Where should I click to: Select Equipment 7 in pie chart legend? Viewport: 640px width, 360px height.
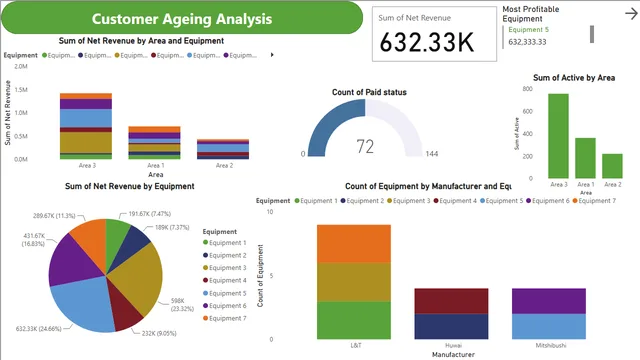pyautogui.click(x=224, y=318)
